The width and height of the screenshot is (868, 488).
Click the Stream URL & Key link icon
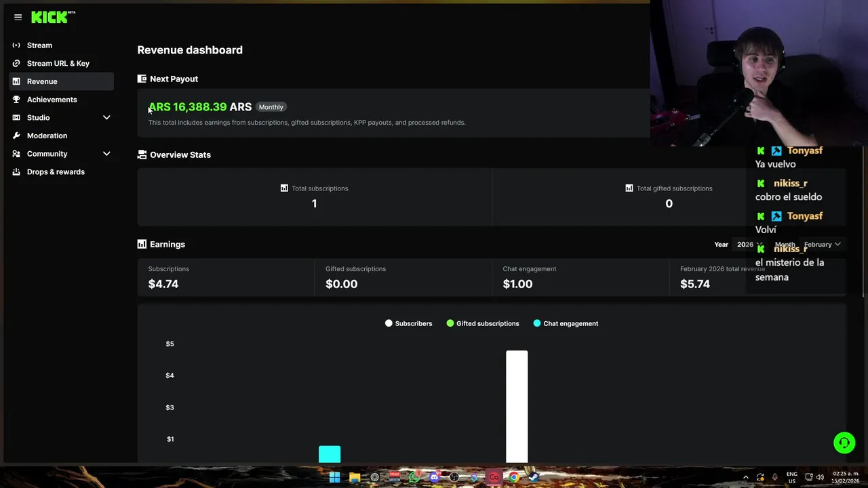[16, 63]
